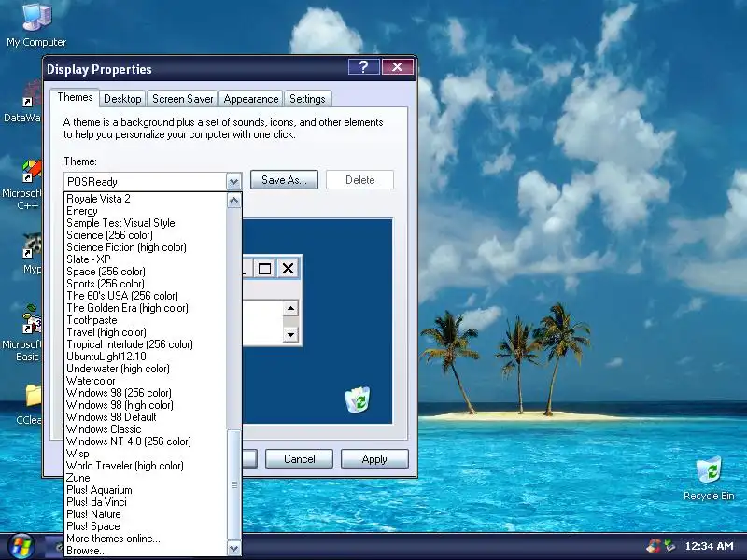
Task: Click the theme list scrollbar thumb
Action: [234, 484]
